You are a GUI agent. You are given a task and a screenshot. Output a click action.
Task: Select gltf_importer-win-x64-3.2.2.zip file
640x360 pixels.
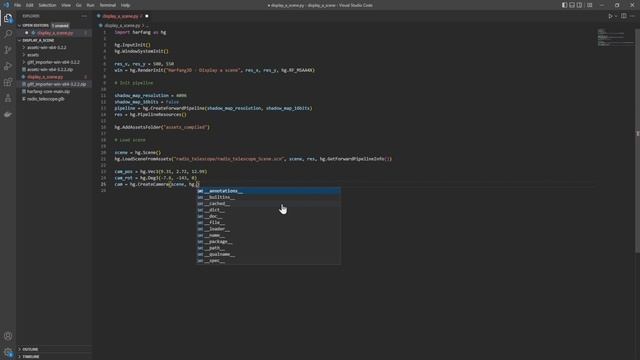click(56, 84)
